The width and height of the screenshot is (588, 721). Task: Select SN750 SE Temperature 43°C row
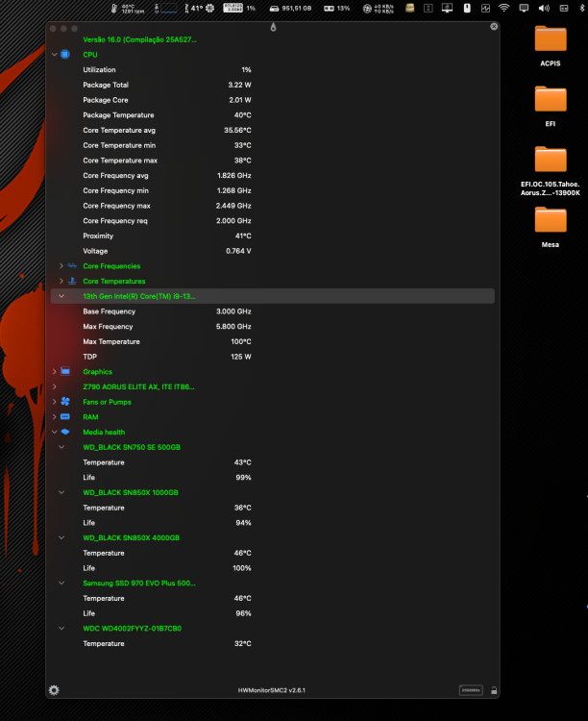coord(273,462)
